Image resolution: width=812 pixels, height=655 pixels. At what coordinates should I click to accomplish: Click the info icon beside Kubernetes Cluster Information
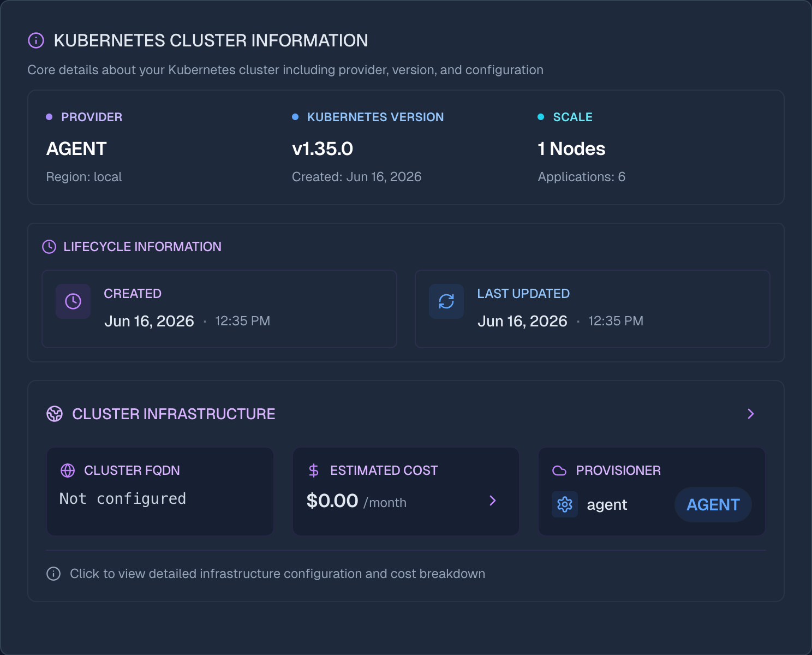(36, 40)
